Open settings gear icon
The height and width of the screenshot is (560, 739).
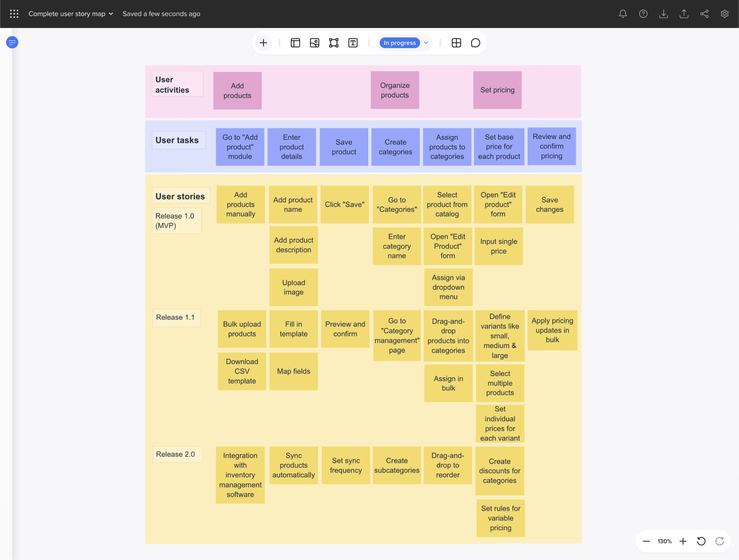[725, 14]
